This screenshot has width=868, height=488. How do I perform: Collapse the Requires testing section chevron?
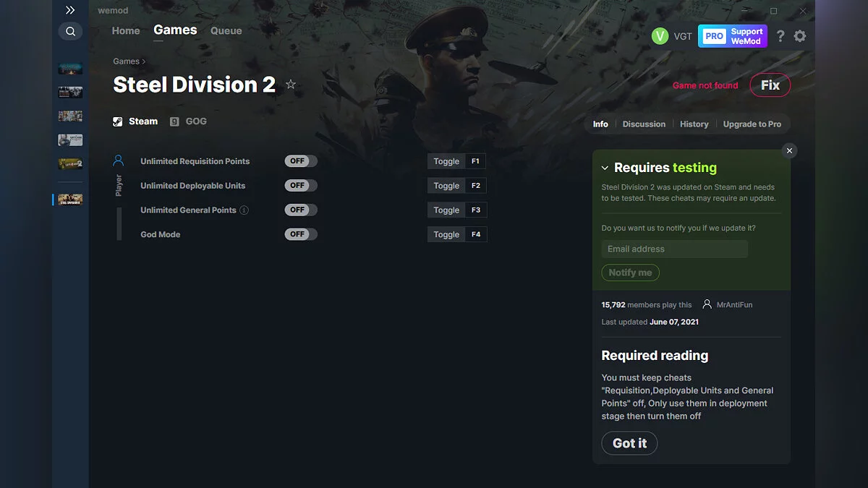605,168
